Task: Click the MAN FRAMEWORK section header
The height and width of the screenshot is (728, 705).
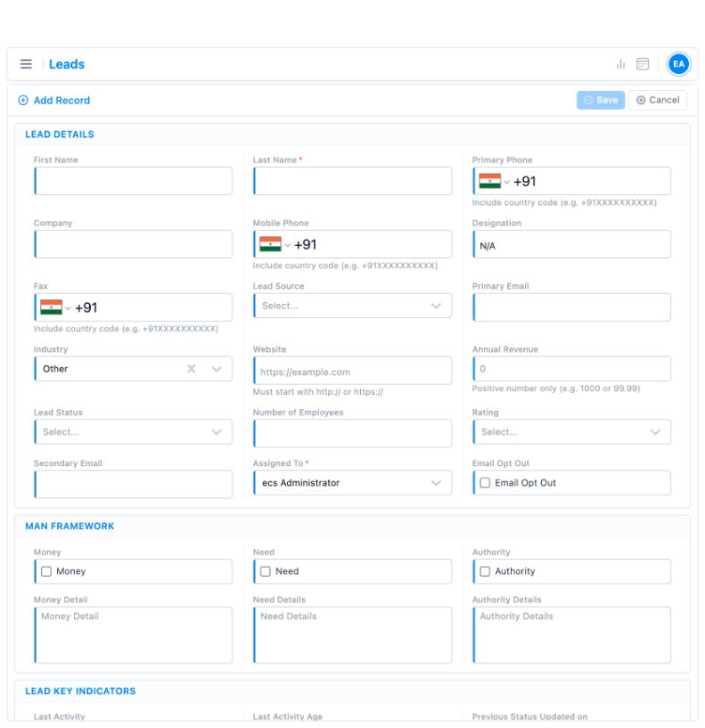Action: click(70, 527)
